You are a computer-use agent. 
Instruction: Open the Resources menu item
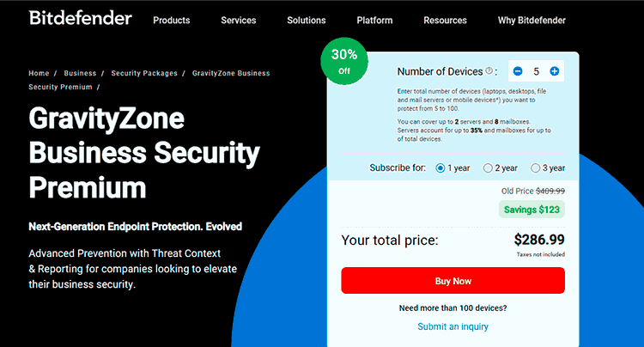pyautogui.click(x=445, y=20)
